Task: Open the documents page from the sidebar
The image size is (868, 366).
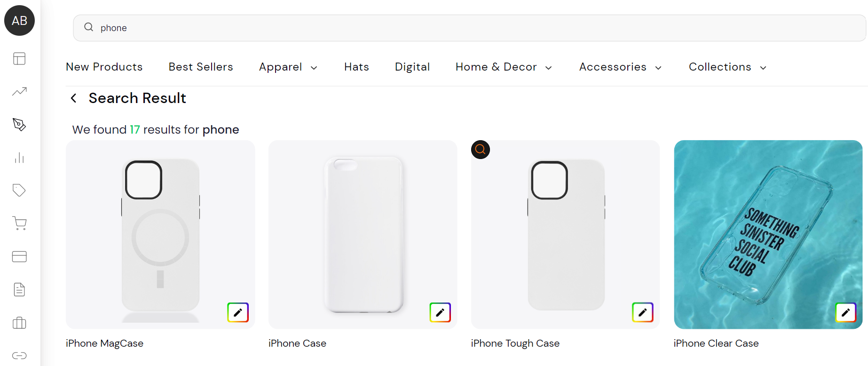Action: pyautogui.click(x=19, y=289)
